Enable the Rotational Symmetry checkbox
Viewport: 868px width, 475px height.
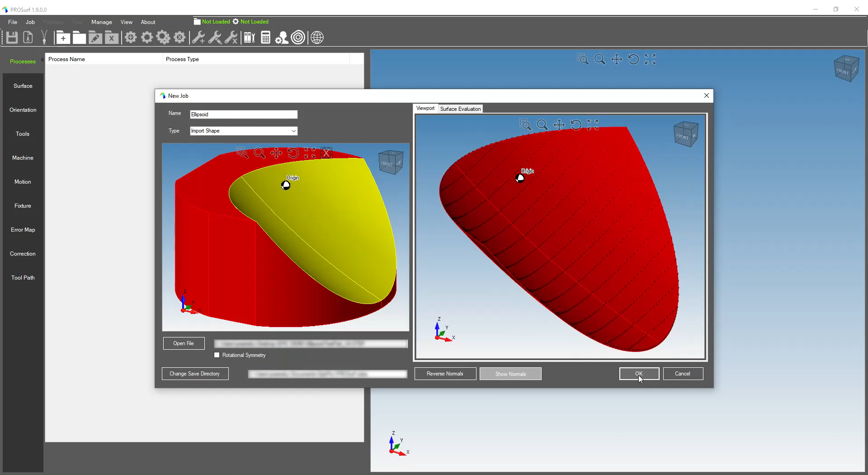point(216,356)
